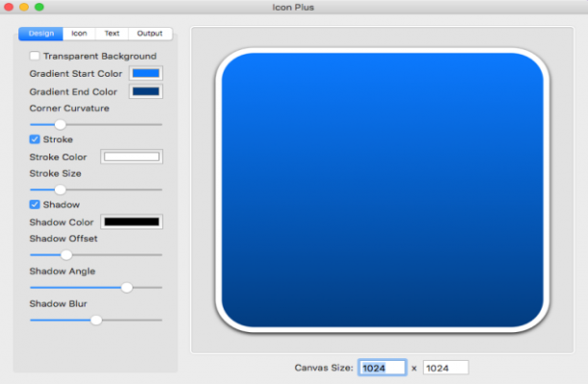The height and width of the screenshot is (384, 588).
Task: Focus the Canvas Size width field
Action: click(382, 368)
